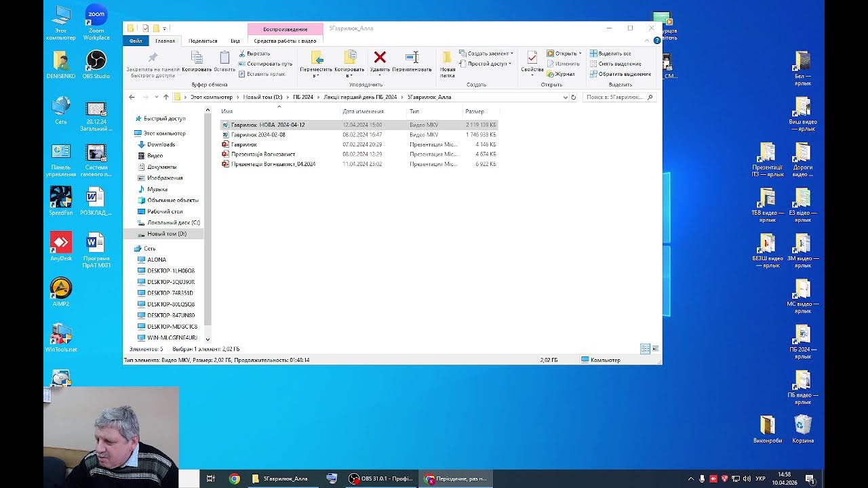Click the Переименовать rename icon

pos(412,58)
